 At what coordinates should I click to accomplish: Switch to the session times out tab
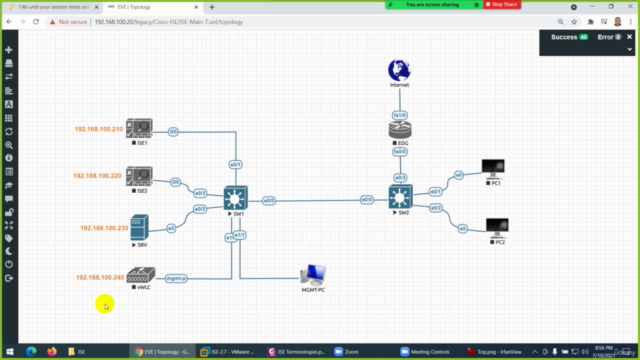coord(52,7)
